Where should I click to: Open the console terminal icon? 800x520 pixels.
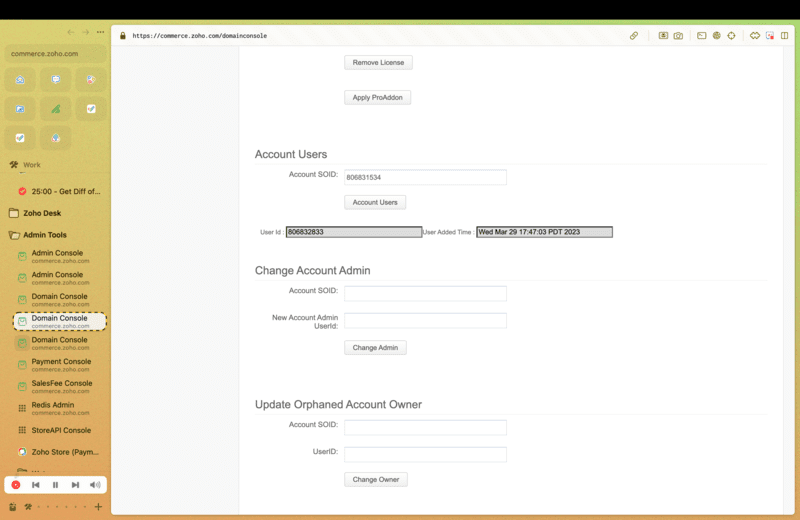(702, 35)
